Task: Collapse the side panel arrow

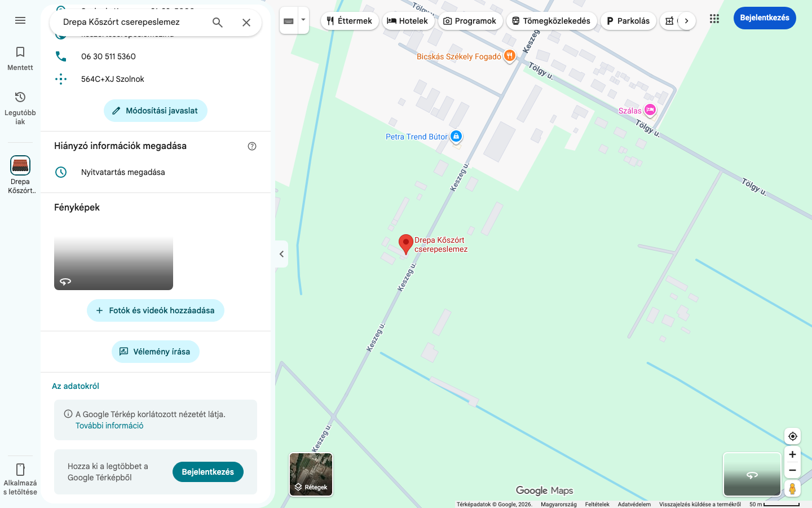Action: tap(281, 254)
